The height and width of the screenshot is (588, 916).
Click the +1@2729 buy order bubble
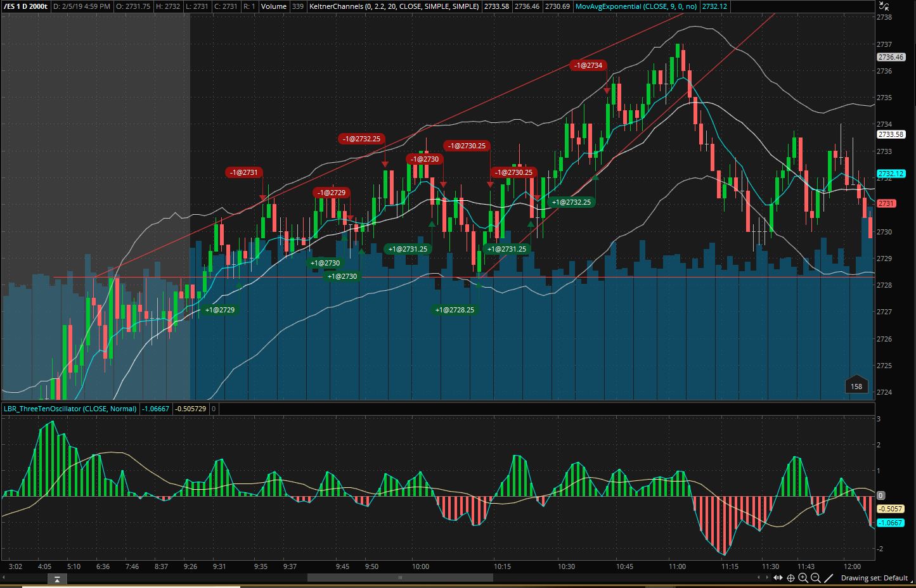[219, 310]
